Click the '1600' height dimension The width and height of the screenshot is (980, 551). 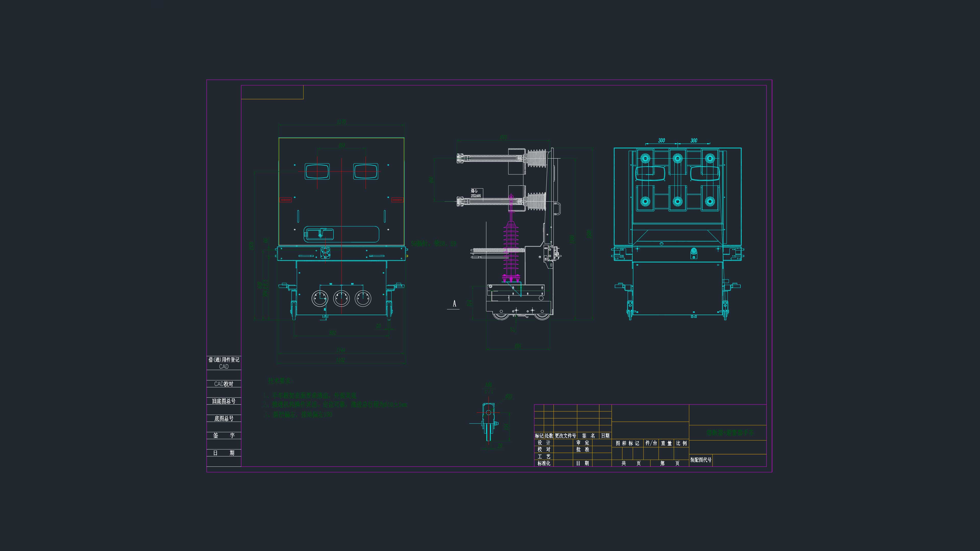[589, 234]
